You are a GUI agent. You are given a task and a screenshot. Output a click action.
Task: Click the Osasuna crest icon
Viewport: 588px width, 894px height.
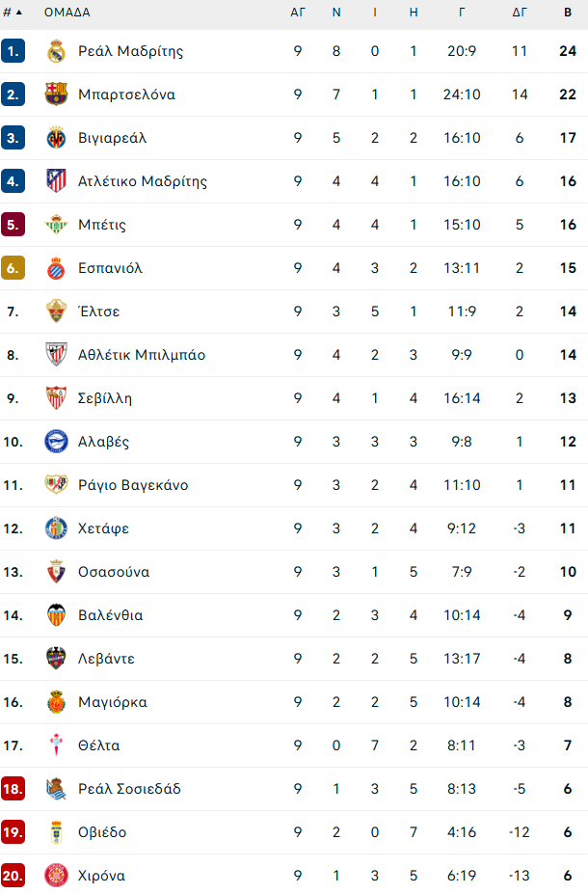(x=56, y=572)
